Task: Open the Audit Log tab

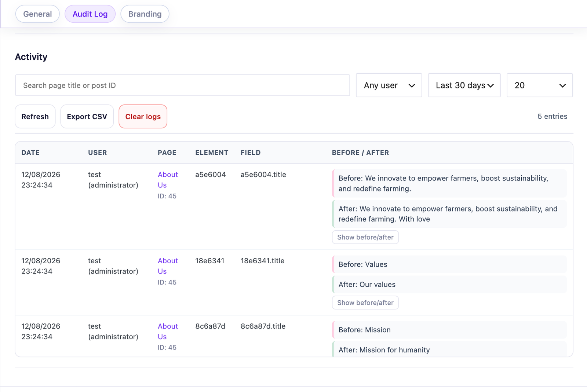Action: (90, 14)
